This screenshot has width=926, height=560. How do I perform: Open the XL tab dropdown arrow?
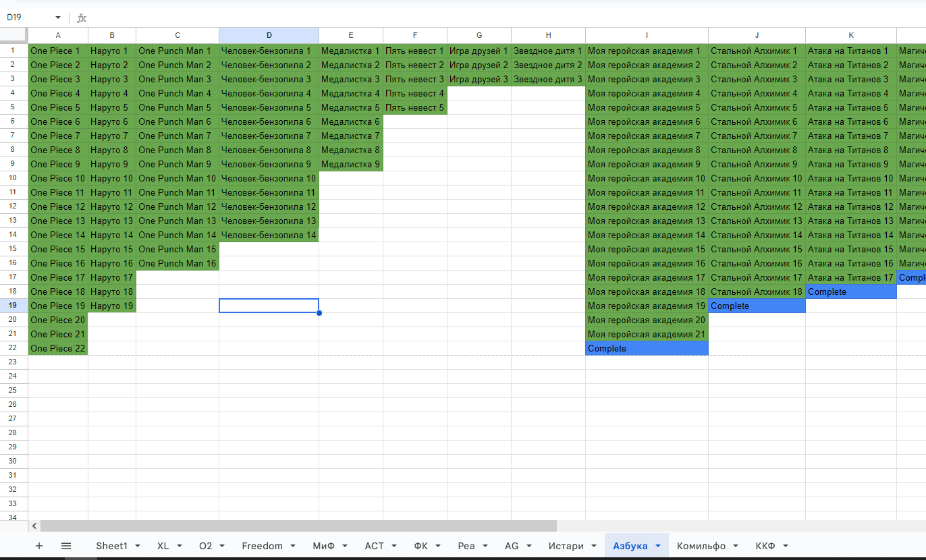[180, 546]
